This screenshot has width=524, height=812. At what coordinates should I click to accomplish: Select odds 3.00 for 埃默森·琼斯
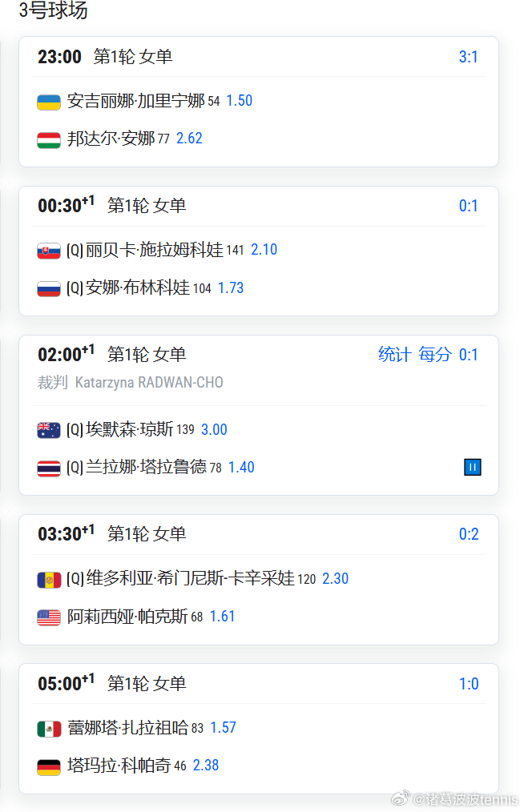pos(214,430)
